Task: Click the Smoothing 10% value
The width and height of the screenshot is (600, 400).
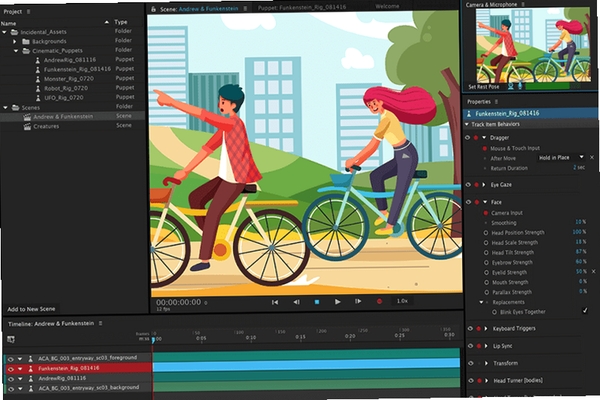Action: coord(580,222)
